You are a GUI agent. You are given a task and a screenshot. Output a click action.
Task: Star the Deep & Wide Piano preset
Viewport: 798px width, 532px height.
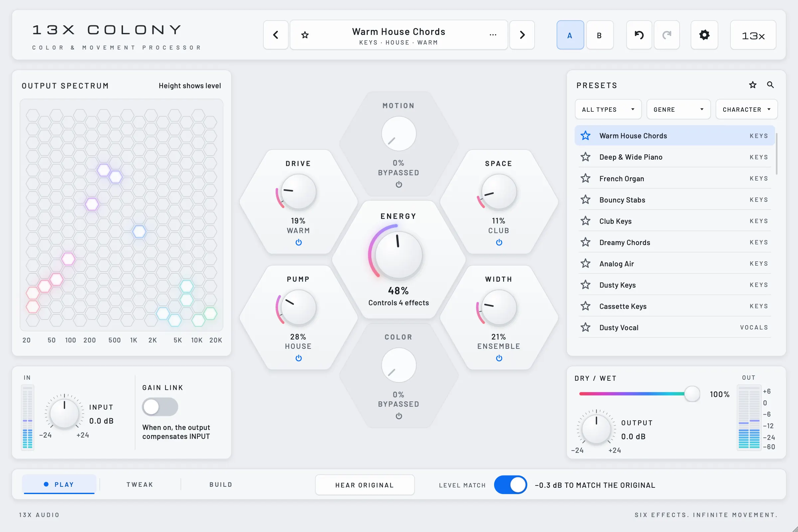coord(586,157)
